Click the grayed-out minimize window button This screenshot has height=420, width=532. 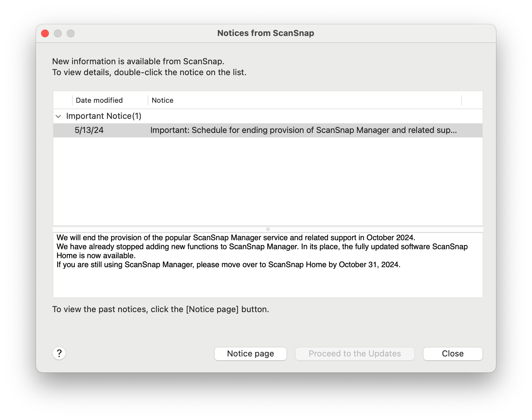(x=58, y=33)
